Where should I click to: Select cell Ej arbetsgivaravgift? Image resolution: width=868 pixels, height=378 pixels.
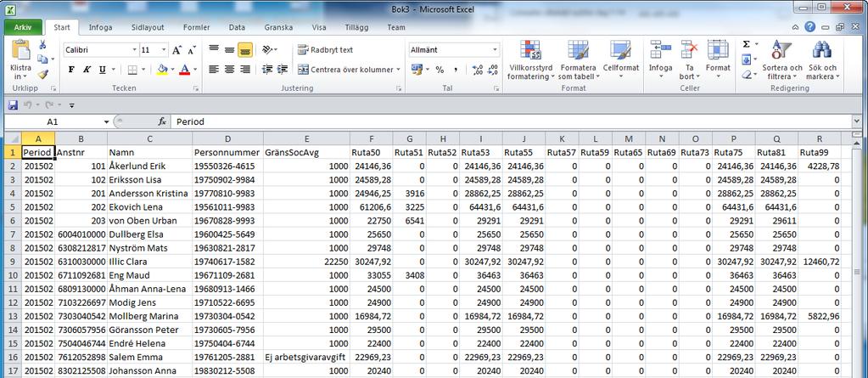[307, 357]
